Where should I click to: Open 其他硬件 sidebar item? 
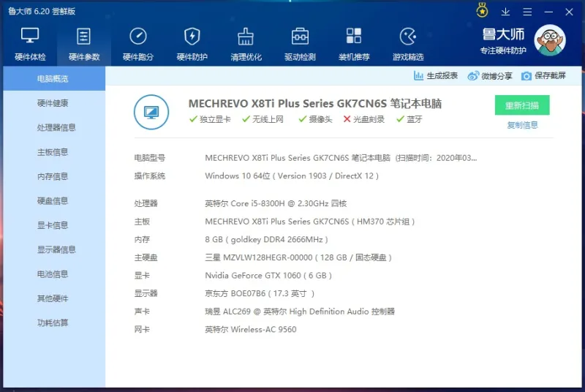(54, 298)
